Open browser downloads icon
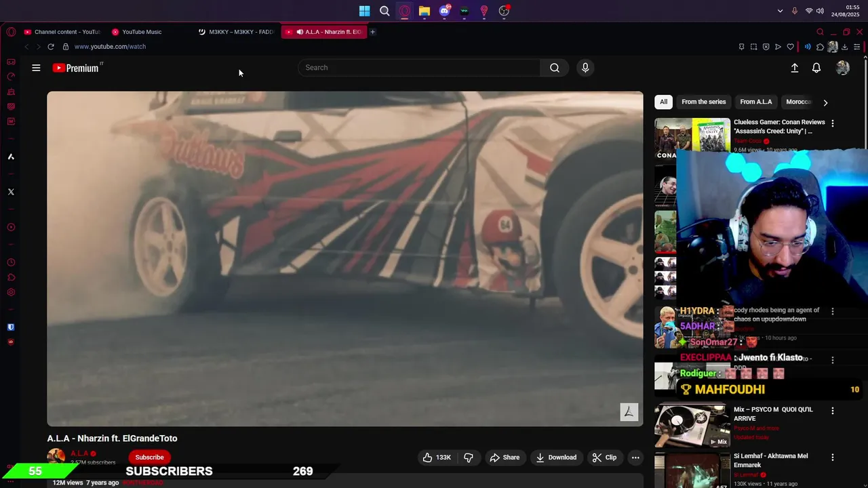The image size is (868, 488). click(x=844, y=47)
